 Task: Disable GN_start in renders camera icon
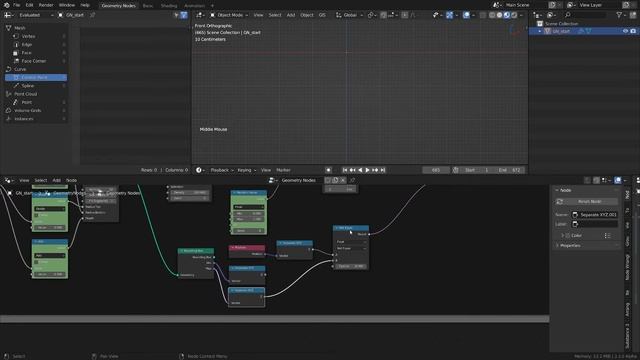633,31
